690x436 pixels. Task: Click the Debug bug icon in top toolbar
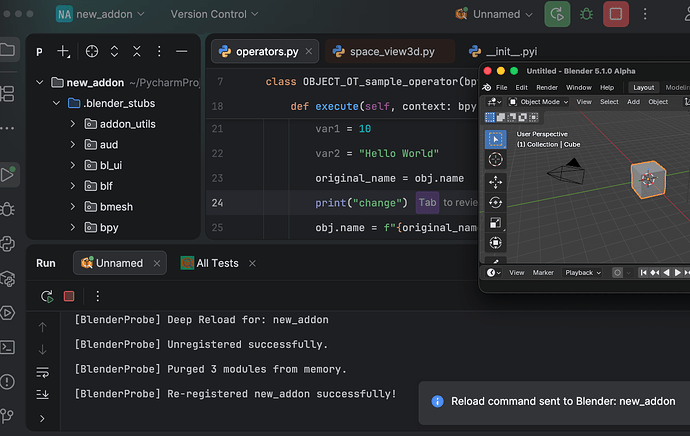tap(586, 14)
